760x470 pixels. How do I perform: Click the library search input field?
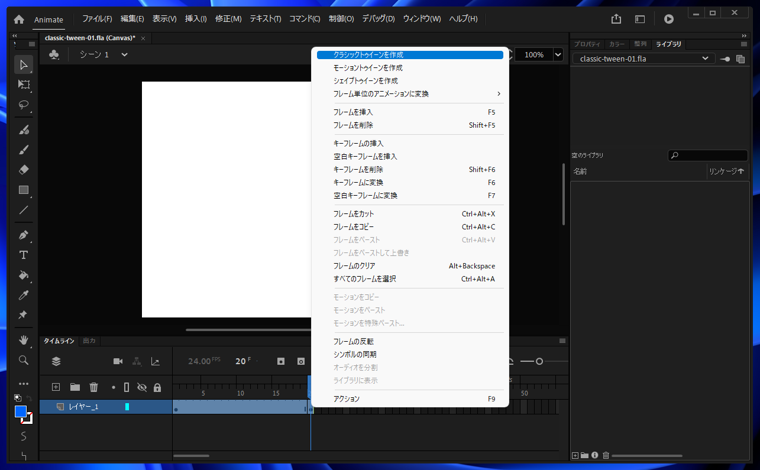tap(712, 155)
